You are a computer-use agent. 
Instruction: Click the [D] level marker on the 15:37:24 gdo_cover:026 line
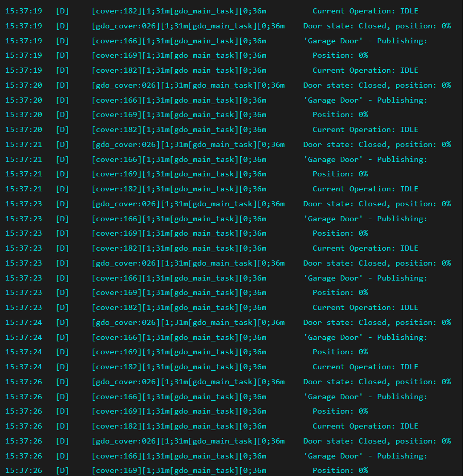pyautogui.click(x=62, y=323)
